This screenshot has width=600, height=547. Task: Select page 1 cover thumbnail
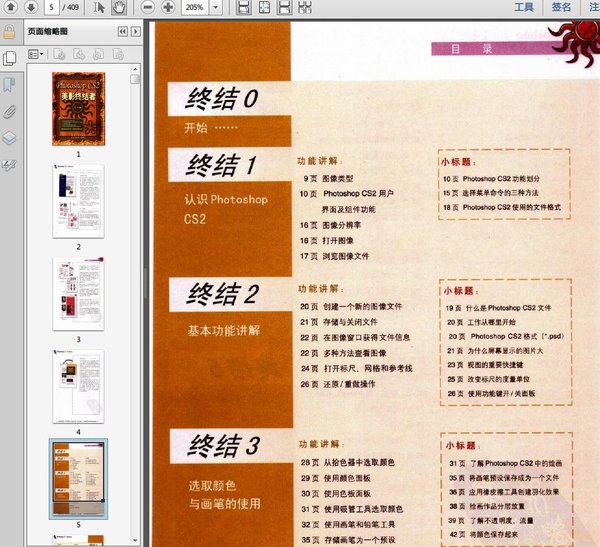point(78,109)
